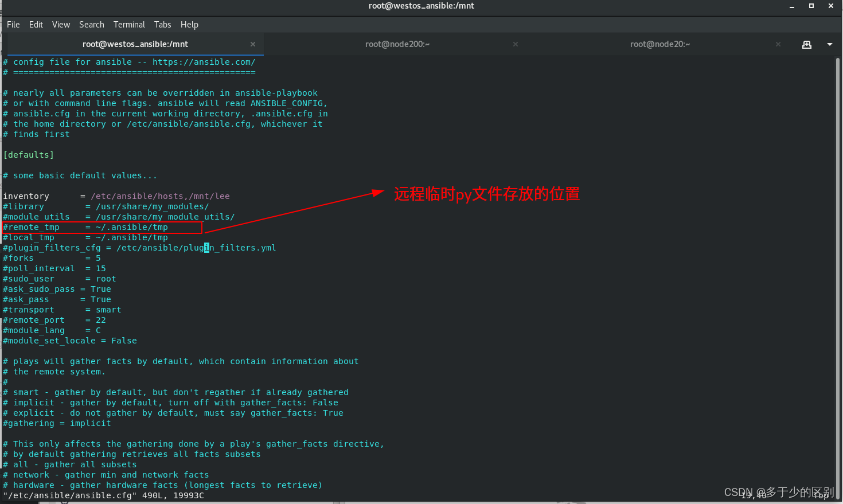Screen dimensions: 843x504
Task: Open the Edit menu
Action: tap(36, 25)
